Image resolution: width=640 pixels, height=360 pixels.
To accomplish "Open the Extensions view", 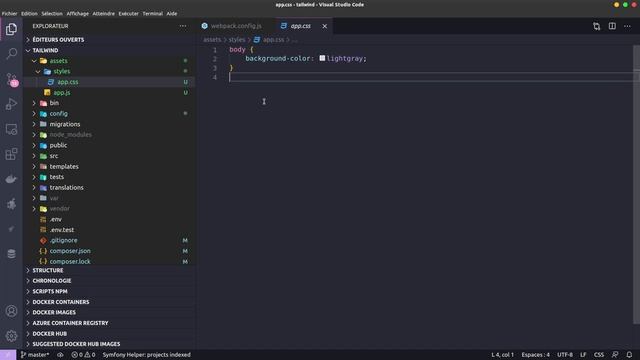I will coord(11,154).
